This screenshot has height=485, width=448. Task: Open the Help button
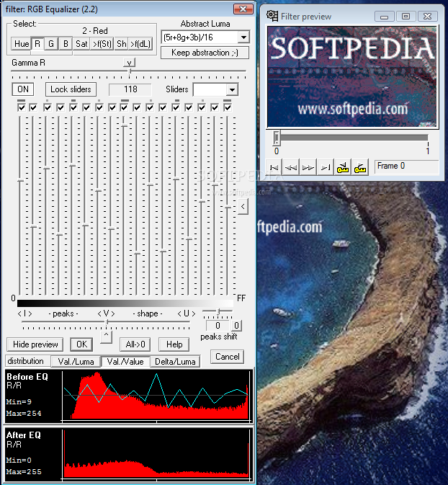coord(174,344)
